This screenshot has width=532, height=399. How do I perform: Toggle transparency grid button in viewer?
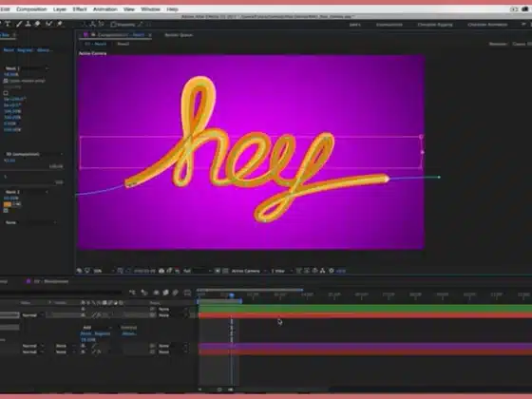(225, 271)
